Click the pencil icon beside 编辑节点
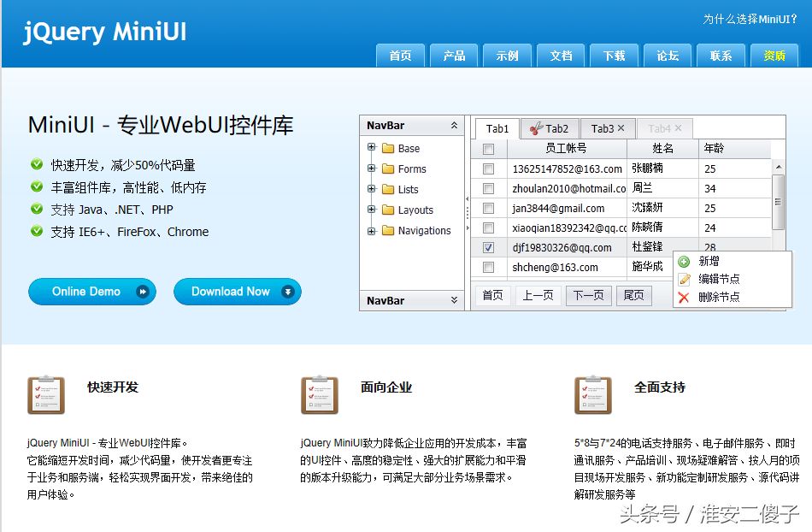Screen dimensions: 812x532 [684, 280]
